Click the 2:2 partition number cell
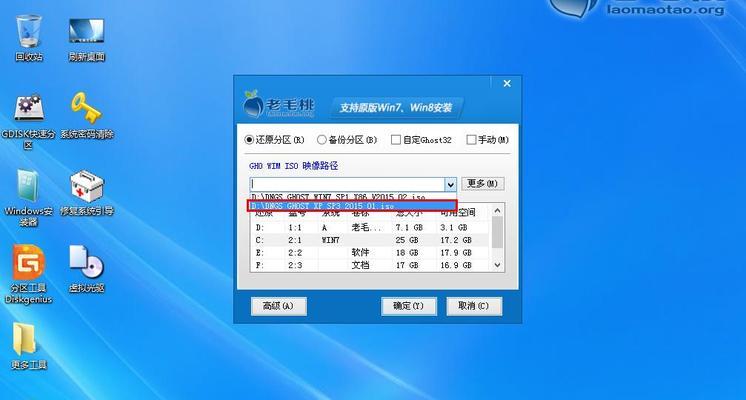Viewport: 746px width, 400px height. 295,253
